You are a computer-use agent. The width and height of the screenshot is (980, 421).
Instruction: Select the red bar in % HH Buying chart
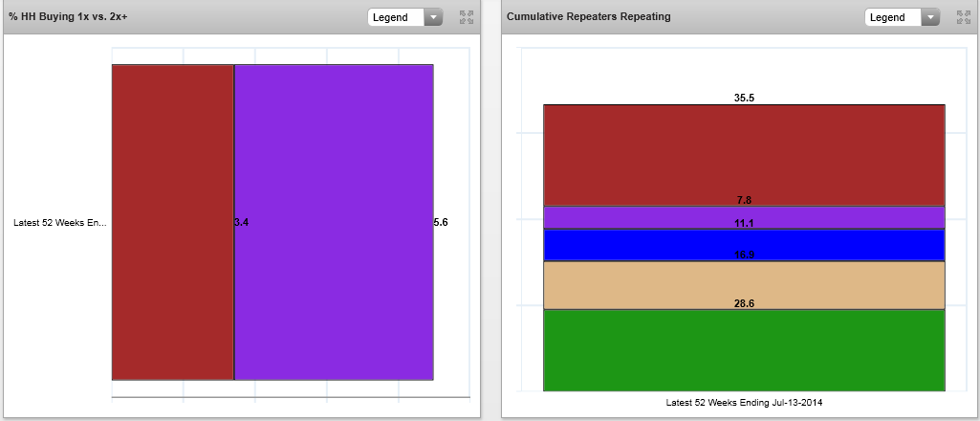coord(172,222)
